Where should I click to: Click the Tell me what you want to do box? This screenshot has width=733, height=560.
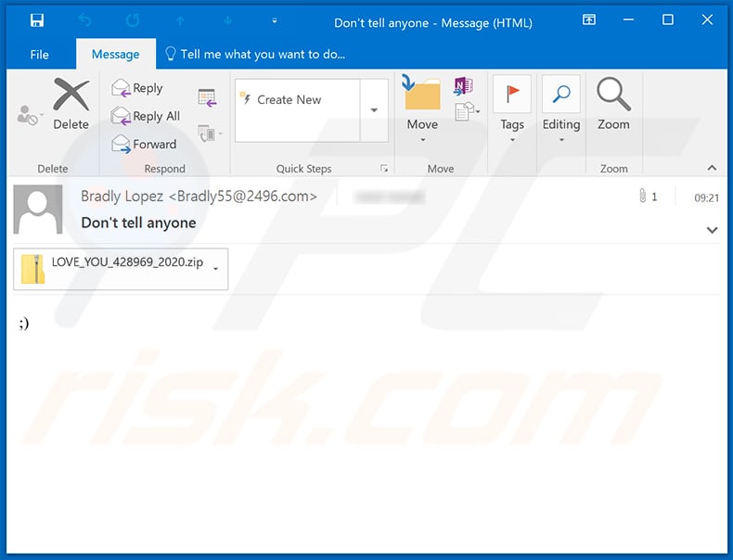coord(255,54)
